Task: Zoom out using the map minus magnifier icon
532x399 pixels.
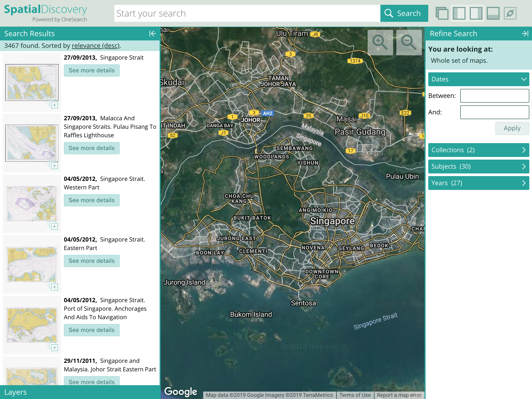Action: [x=409, y=43]
